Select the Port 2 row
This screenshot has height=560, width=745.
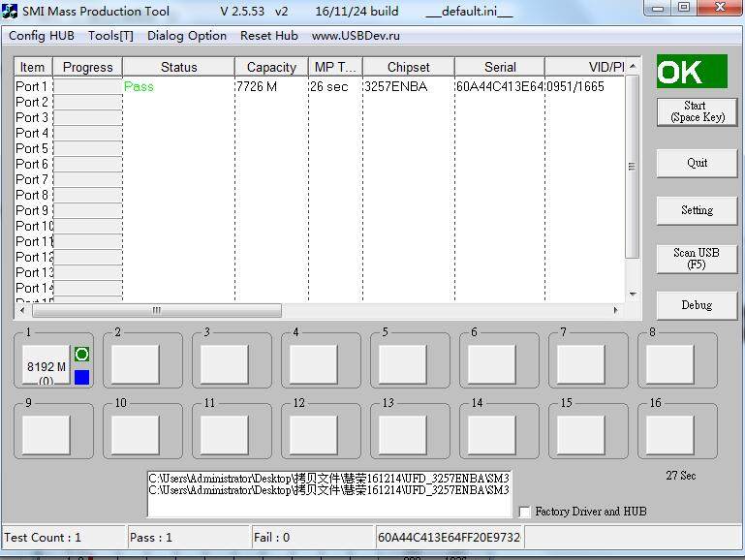click(320, 102)
